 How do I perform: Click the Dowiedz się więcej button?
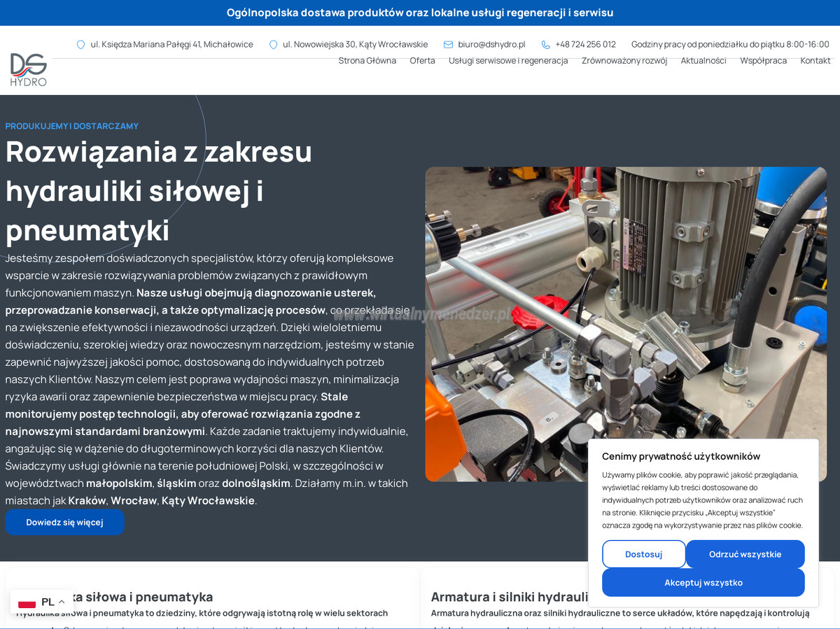click(64, 522)
